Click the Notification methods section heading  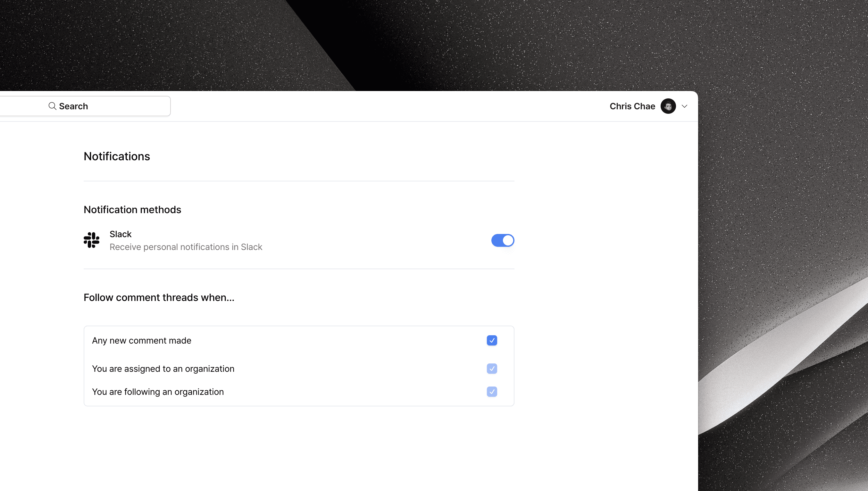[132, 209]
